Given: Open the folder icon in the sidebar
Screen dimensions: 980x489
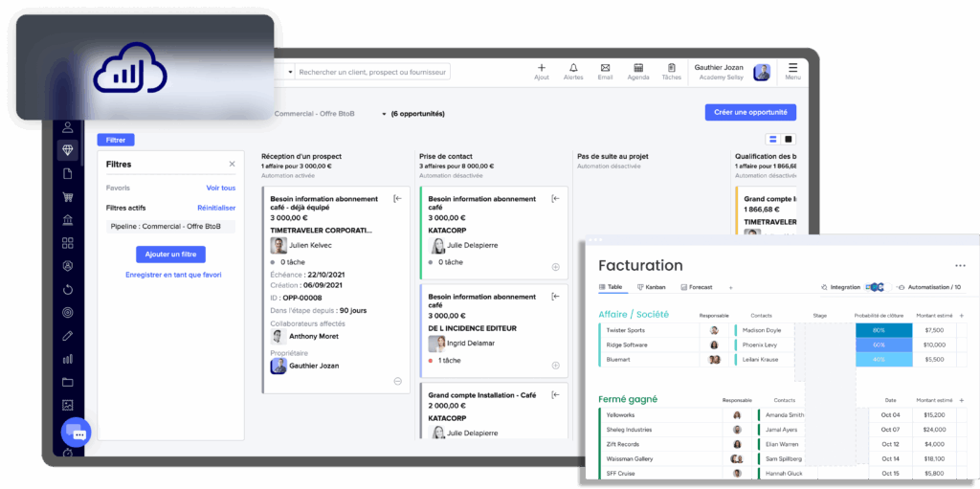Looking at the screenshot, I should click(68, 382).
